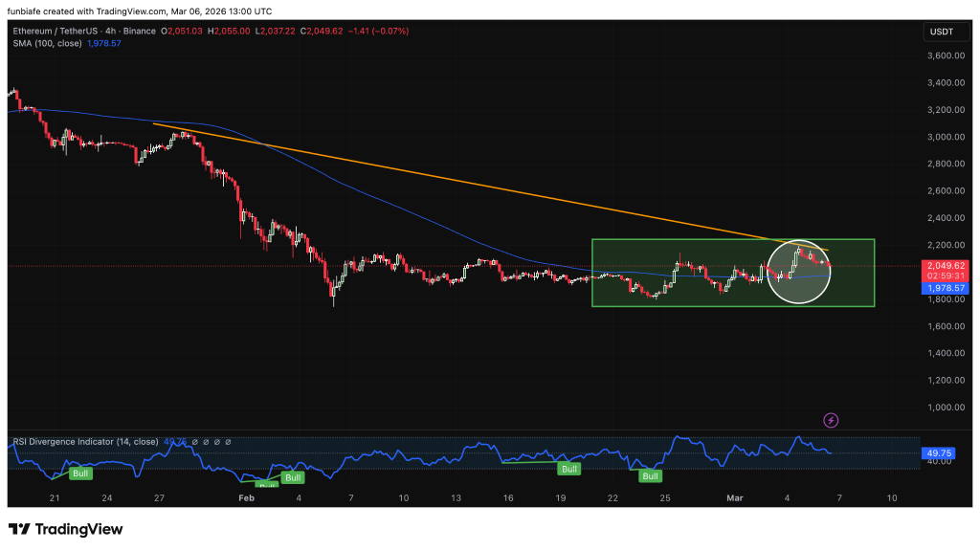This screenshot has height=551, width=980.
Task: Click the SMA (100, close) indicator legend
Action: [x=50, y=44]
